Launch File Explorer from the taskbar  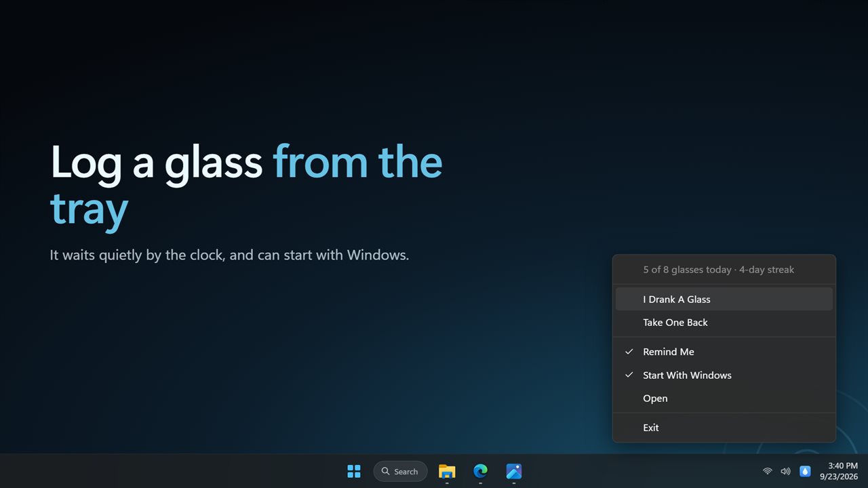[x=447, y=471]
